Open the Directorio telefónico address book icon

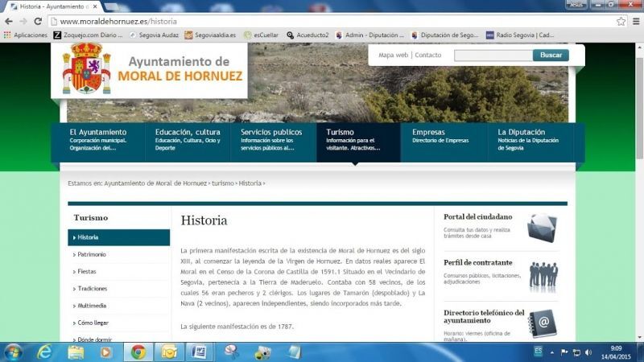(x=543, y=323)
